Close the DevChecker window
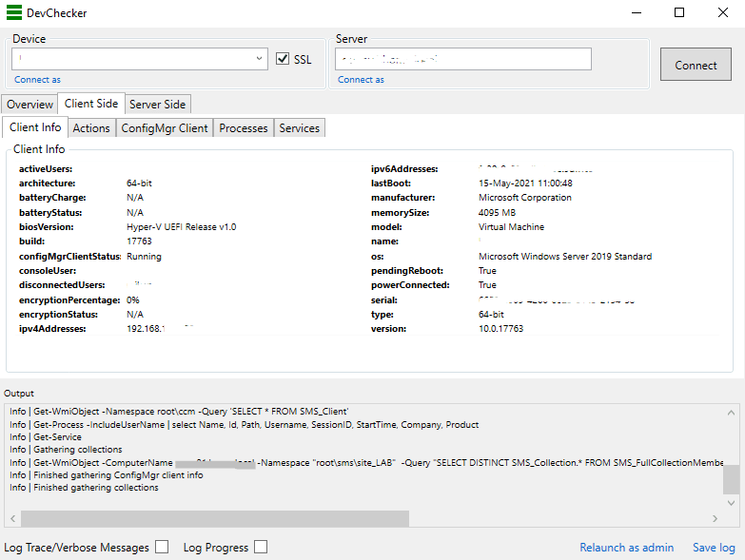 point(723,12)
